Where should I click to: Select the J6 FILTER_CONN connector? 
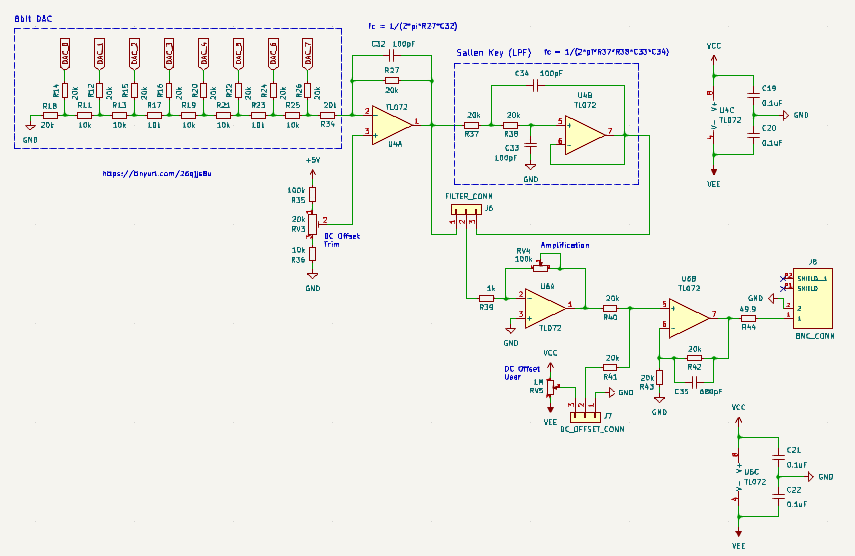pos(463,210)
